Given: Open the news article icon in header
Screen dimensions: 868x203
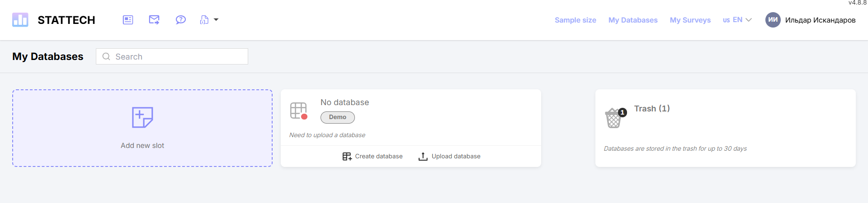Looking at the screenshot, I should pos(128,20).
